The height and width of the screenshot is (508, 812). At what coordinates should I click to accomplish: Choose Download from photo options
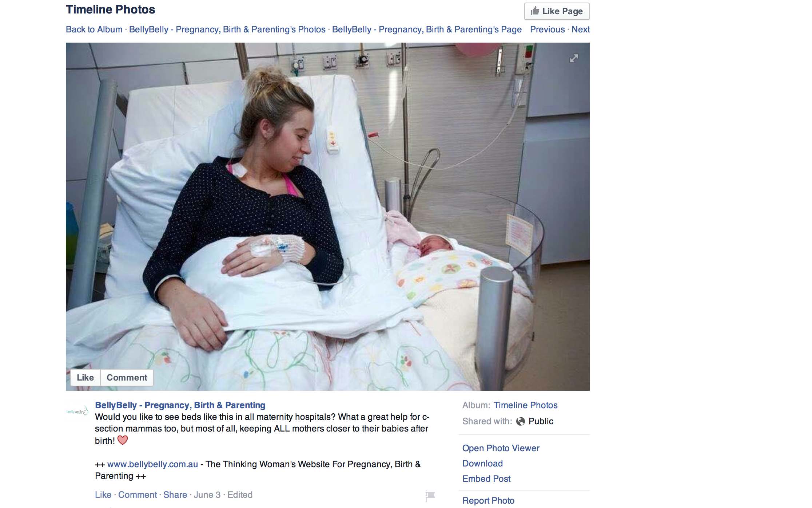click(x=482, y=464)
